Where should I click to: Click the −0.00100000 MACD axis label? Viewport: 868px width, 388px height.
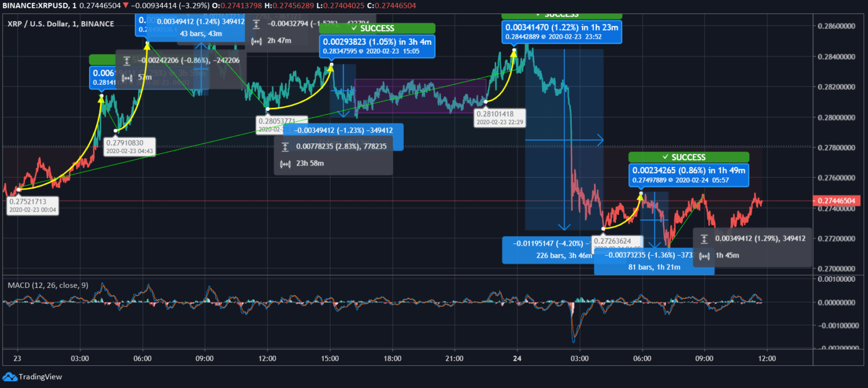[x=837, y=325]
